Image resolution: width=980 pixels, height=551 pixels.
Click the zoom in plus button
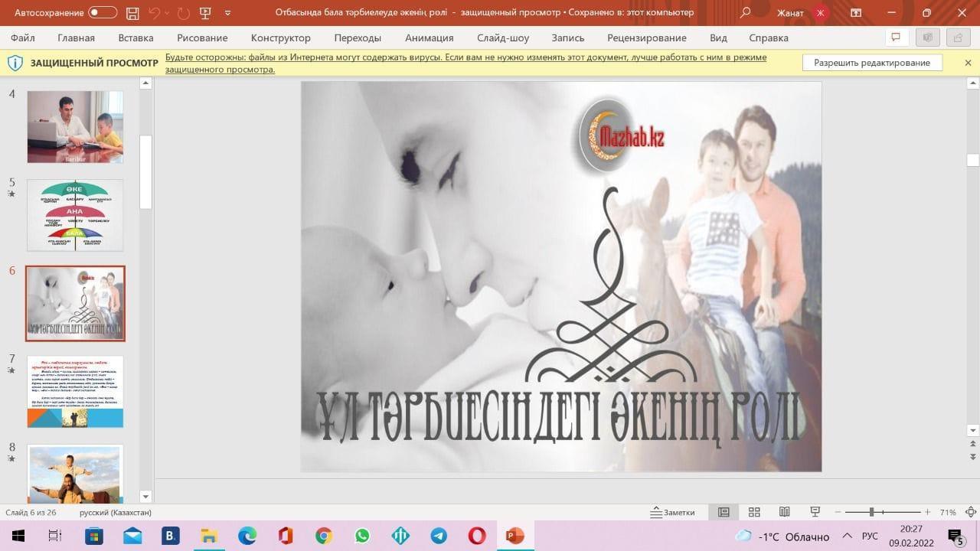click(x=927, y=512)
